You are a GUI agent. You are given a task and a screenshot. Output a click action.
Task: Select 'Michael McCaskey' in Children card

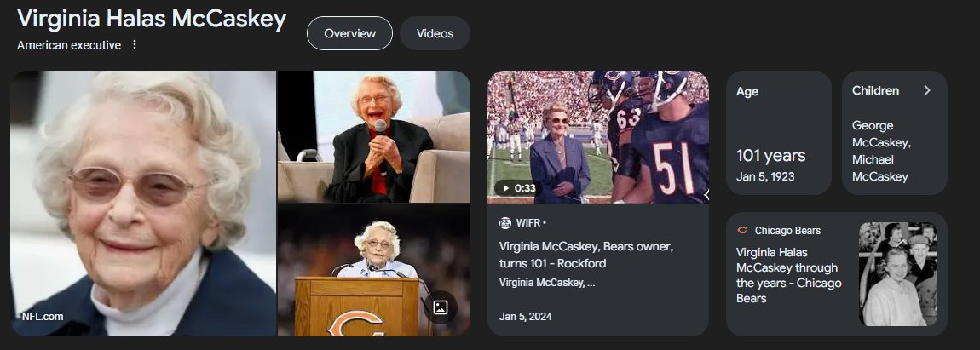coord(880,168)
